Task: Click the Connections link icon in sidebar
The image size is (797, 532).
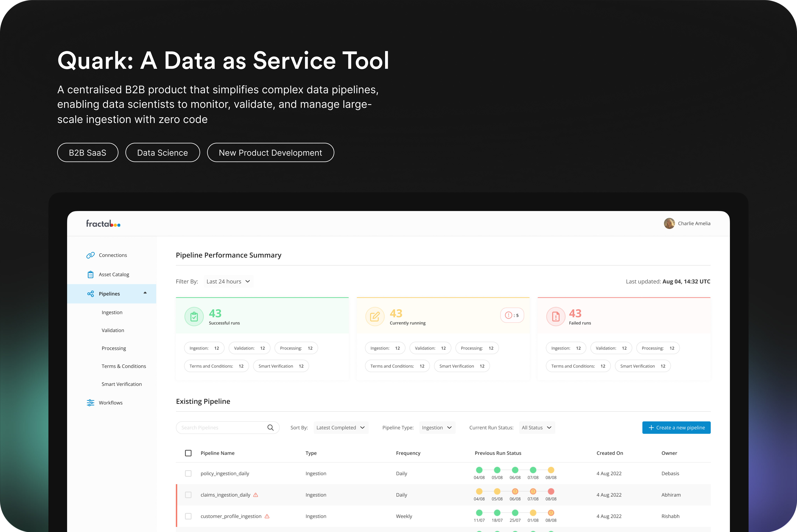Action: [90, 255]
